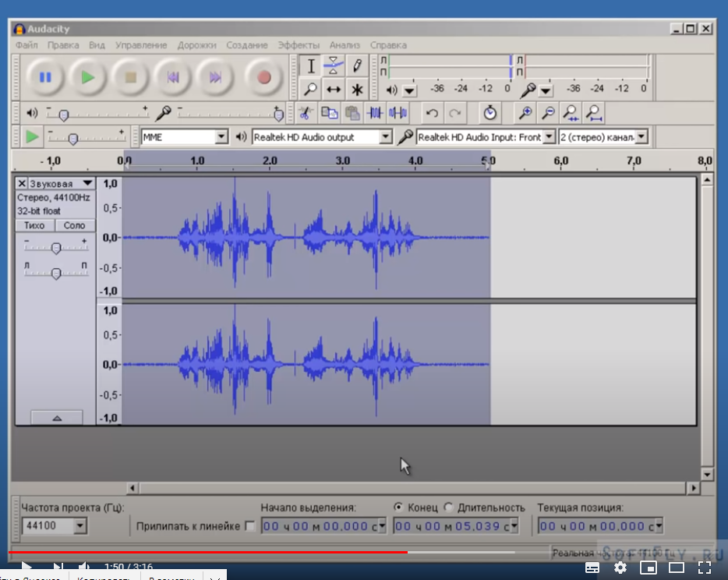Image resolution: width=728 pixels, height=580 pixels.
Task: Skip to start of the track
Action: (x=173, y=77)
